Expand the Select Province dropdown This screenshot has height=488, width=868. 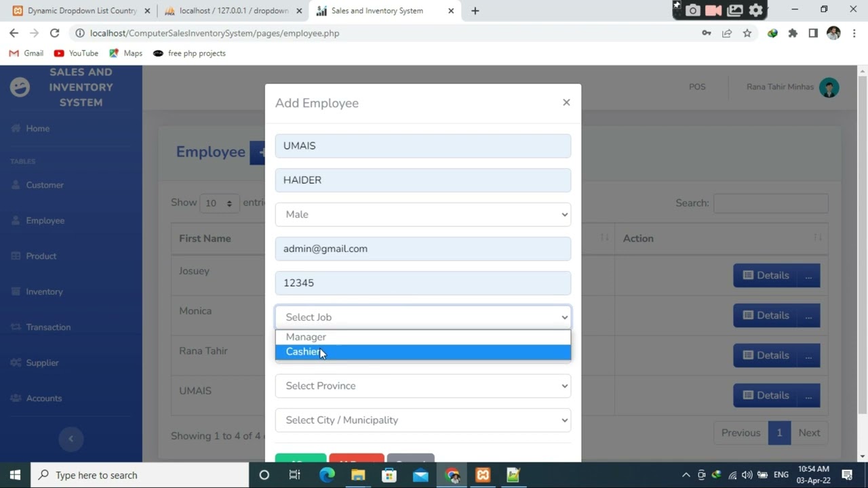point(422,386)
